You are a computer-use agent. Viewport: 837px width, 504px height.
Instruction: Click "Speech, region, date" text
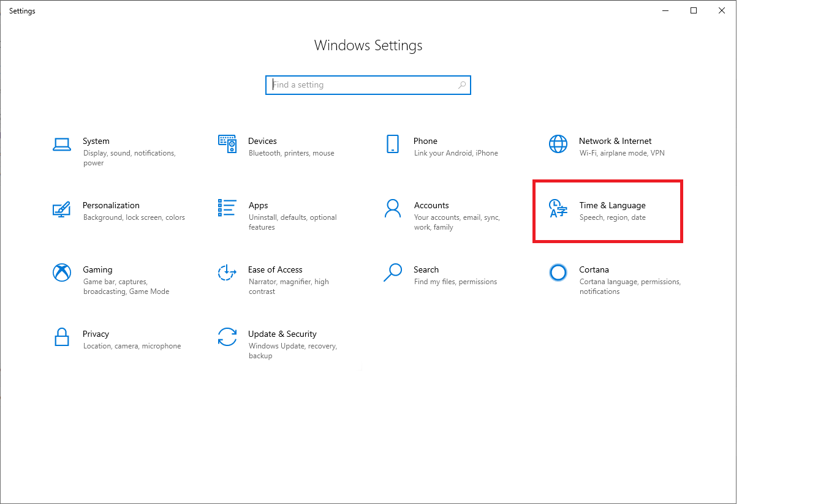tap(613, 217)
